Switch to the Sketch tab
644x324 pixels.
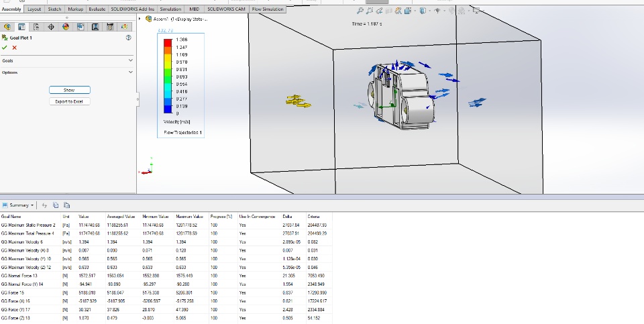(x=54, y=9)
